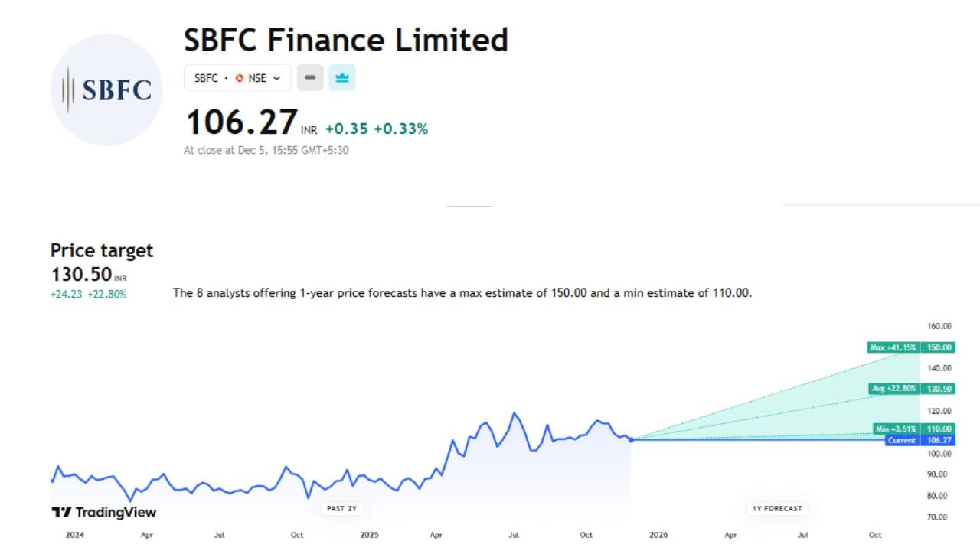980x551 pixels.
Task: Expand the ticker selector chevron
Action: coord(277,77)
